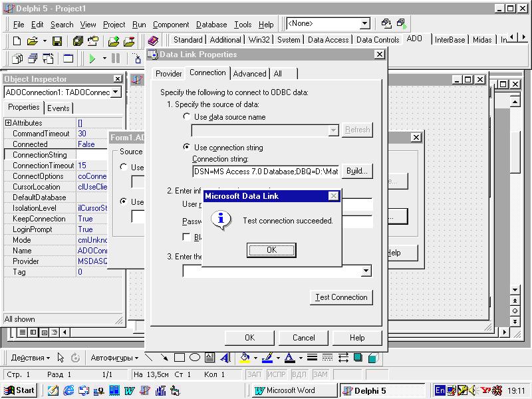Confirm the Test connection succeeded message with OK
This screenshot has height=399, width=532.
[271, 250]
